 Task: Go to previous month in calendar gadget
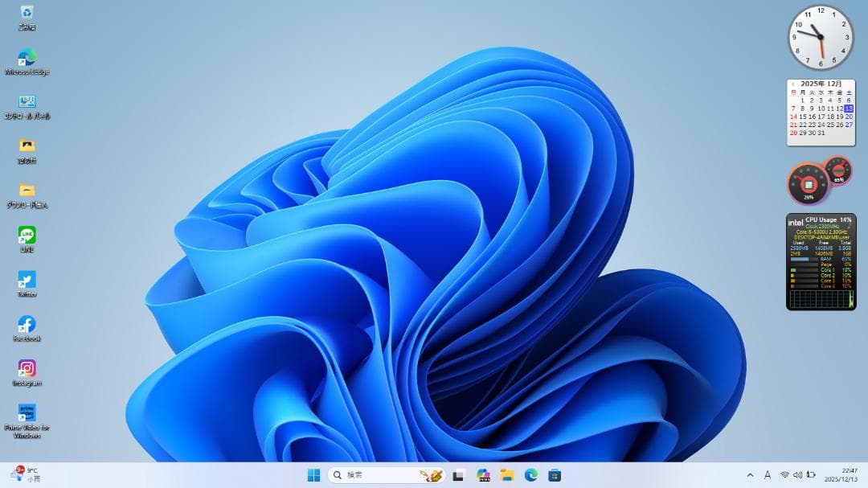(792, 84)
